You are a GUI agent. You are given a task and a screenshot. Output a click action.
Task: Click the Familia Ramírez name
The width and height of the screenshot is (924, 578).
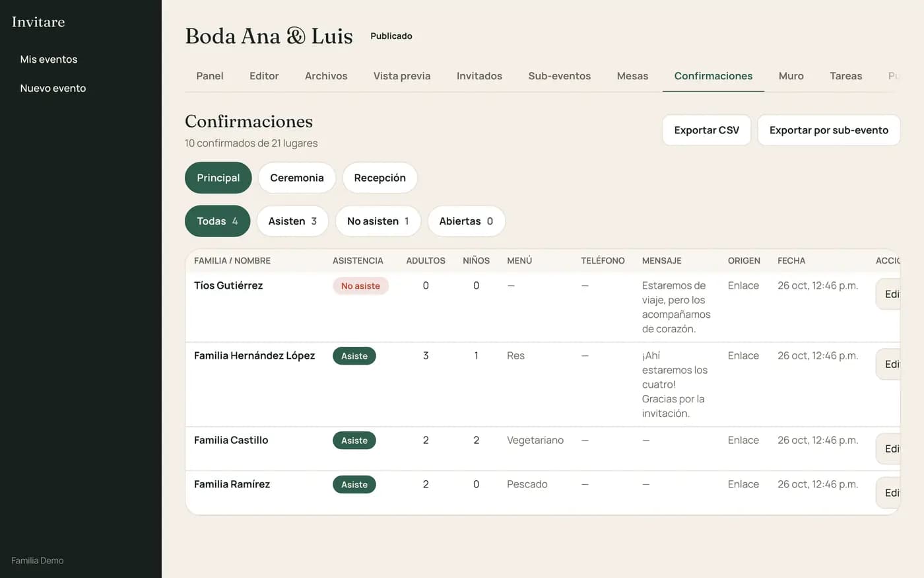tap(232, 484)
